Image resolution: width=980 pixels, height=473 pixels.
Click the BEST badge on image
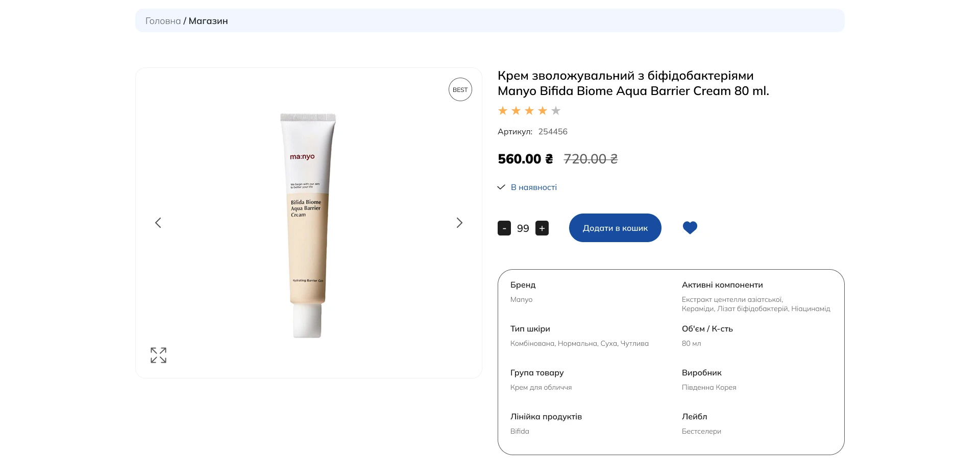[x=460, y=89]
